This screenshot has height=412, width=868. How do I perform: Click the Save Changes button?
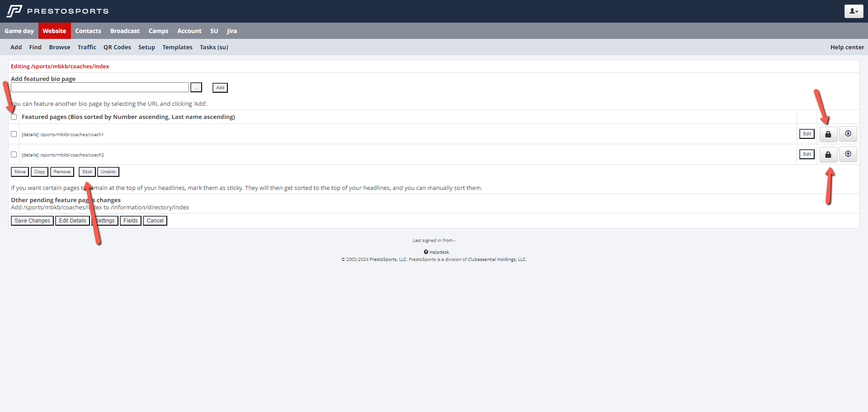[32, 221]
